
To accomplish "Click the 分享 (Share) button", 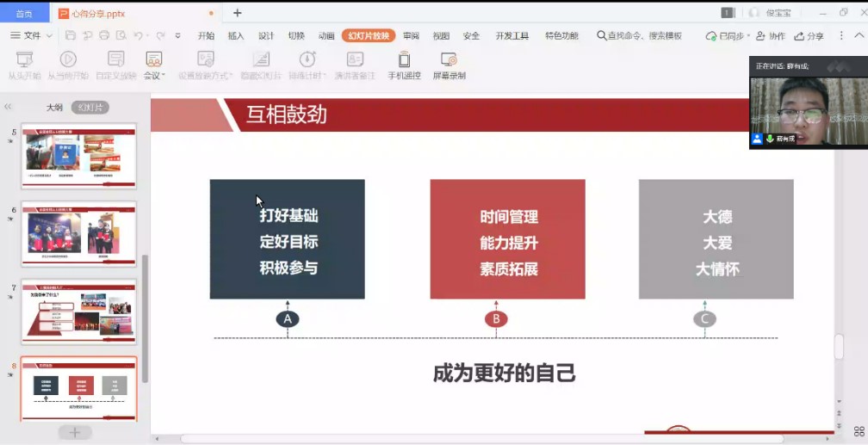I will coord(809,36).
